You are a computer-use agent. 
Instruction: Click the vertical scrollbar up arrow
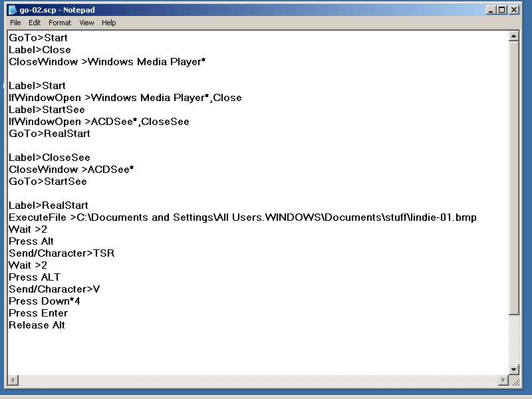coord(513,37)
